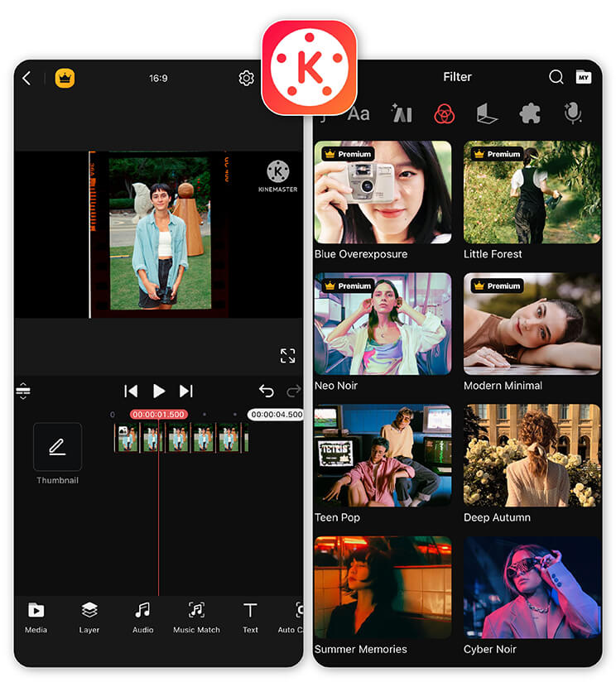
Task: Select the Blue Overexposure filter
Action: (x=383, y=192)
